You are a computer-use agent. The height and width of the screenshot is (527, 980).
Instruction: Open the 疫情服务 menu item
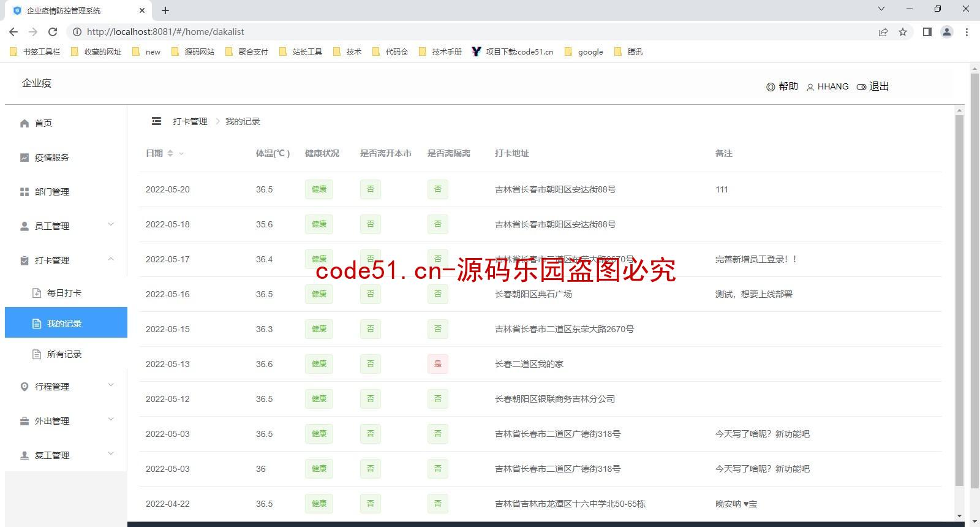pyautogui.click(x=66, y=157)
